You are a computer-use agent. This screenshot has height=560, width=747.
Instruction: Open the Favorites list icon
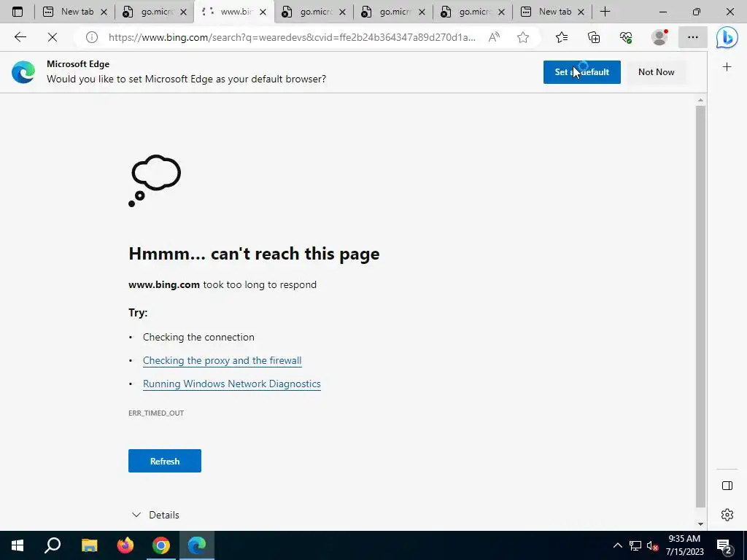click(x=562, y=37)
